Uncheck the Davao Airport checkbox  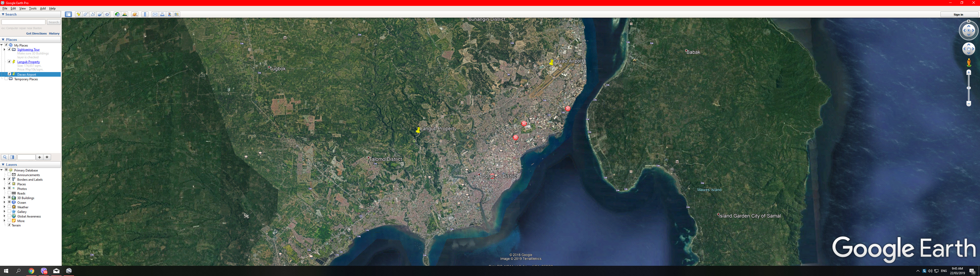tap(9, 74)
